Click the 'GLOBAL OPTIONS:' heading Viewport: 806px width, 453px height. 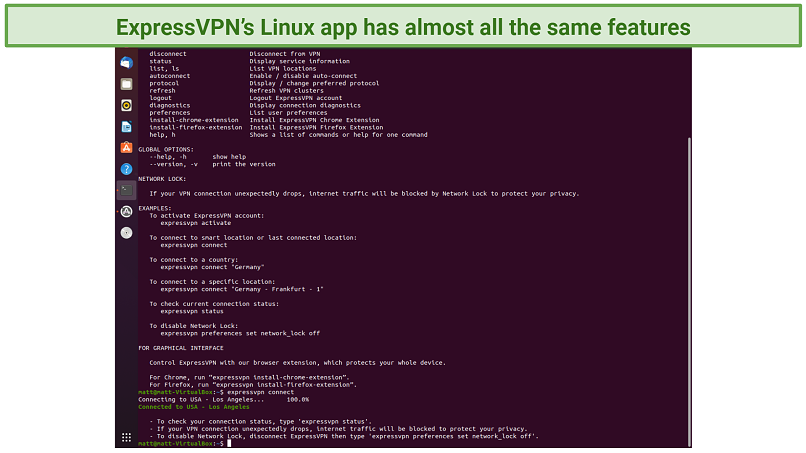tap(166, 149)
